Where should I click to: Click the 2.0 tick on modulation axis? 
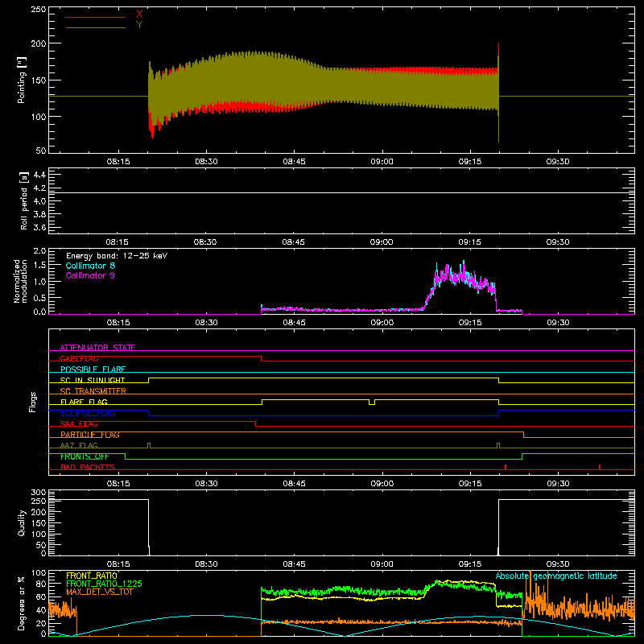39,251
